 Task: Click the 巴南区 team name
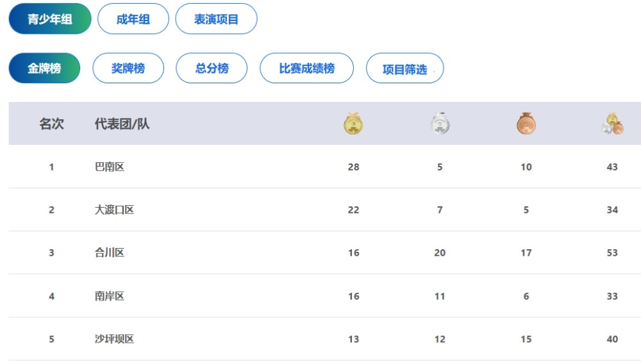(110, 167)
